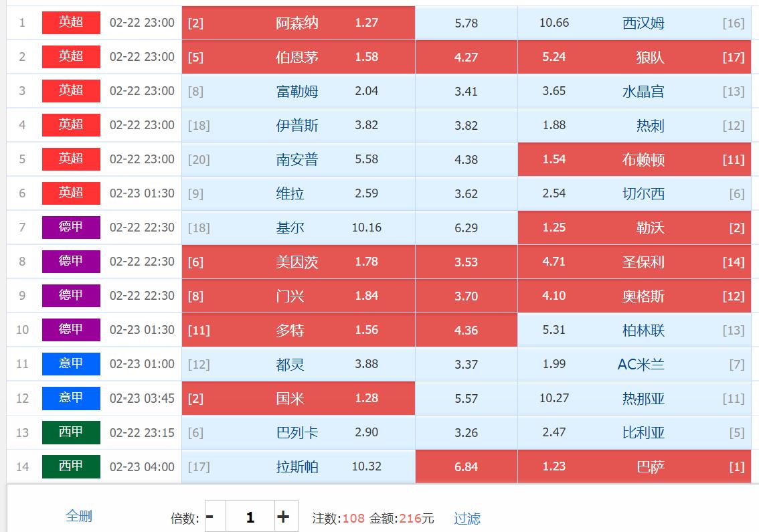The height and width of the screenshot is (532, 759).
Task: Click 全删 to clear all selections
Action: (79, 516)
